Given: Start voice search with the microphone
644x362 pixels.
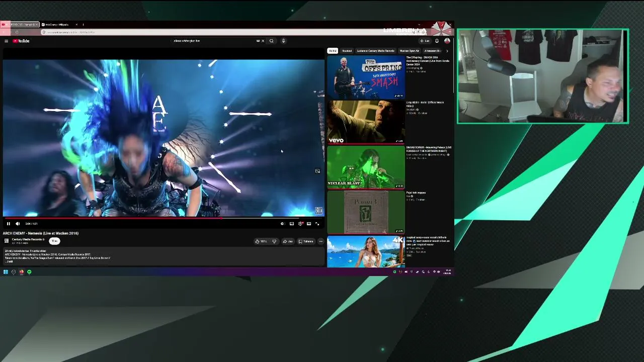Looking at the screenshot, I should (283, 41).
